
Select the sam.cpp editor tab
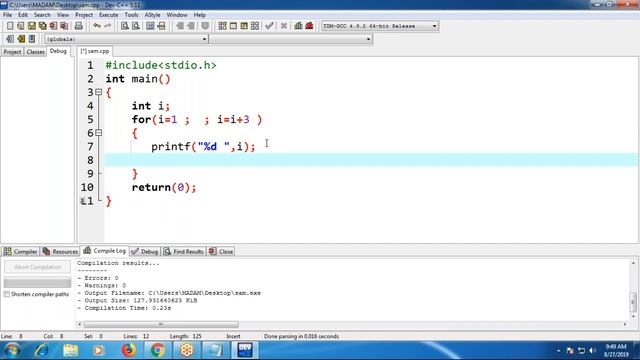[95, 51]
